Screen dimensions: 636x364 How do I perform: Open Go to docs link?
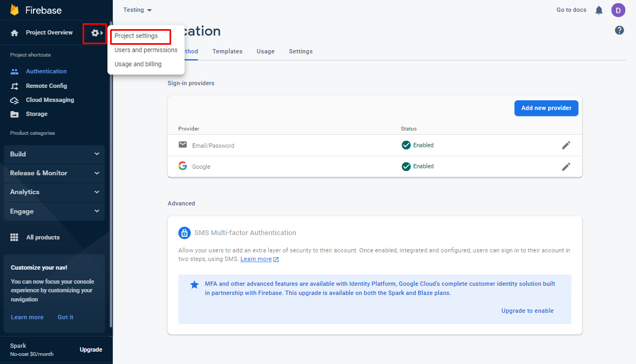point(572,10)
